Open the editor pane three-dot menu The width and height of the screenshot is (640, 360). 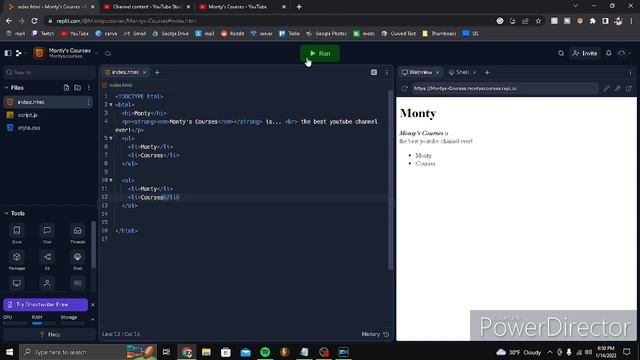(387, 73)
